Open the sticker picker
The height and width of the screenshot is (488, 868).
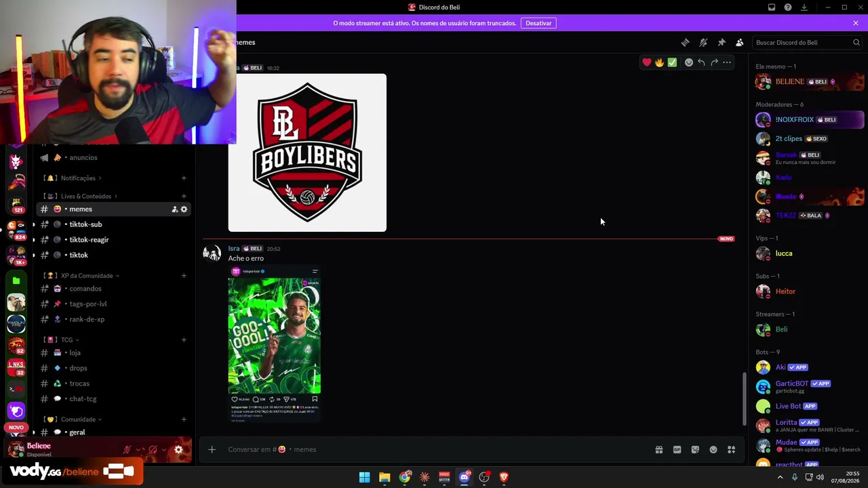click(695, 449)
